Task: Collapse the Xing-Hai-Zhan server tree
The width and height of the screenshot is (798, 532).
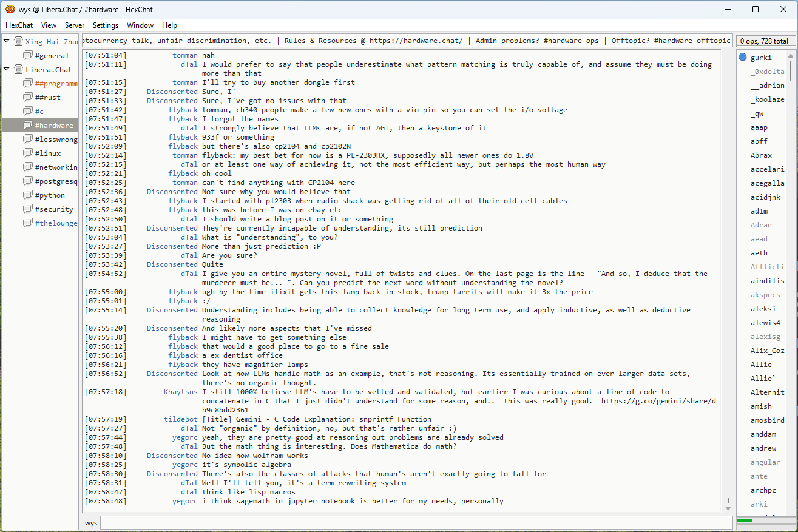Action: (x=7, y=42)
